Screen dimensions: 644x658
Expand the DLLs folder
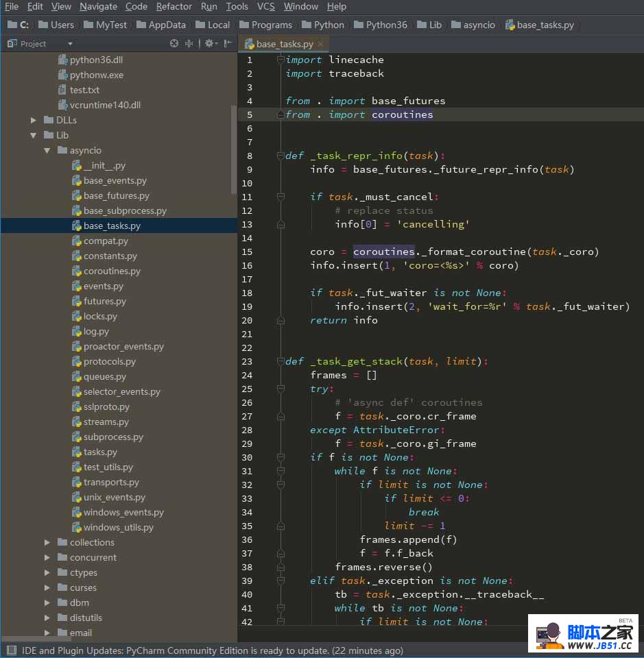[x=34, y=120]
